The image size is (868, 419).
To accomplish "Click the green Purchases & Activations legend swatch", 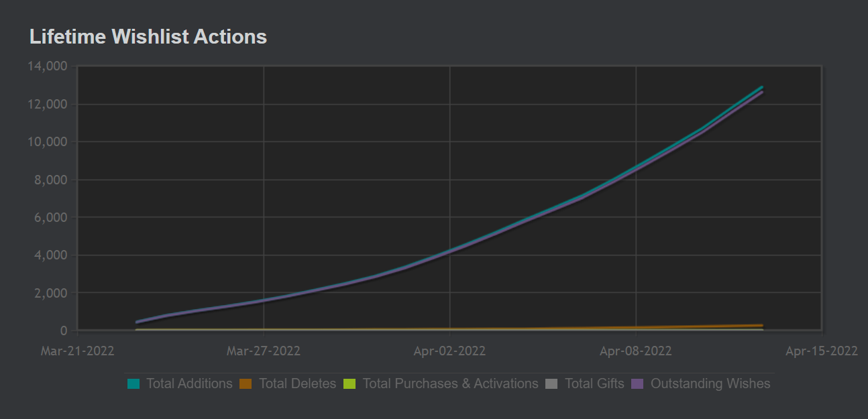I will 349,384.
